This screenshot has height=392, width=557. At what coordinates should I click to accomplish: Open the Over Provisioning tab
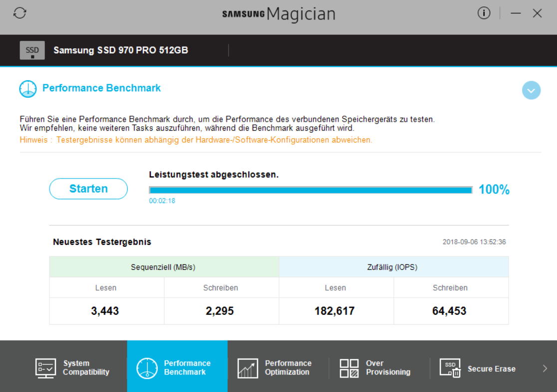tap(379, 368)
